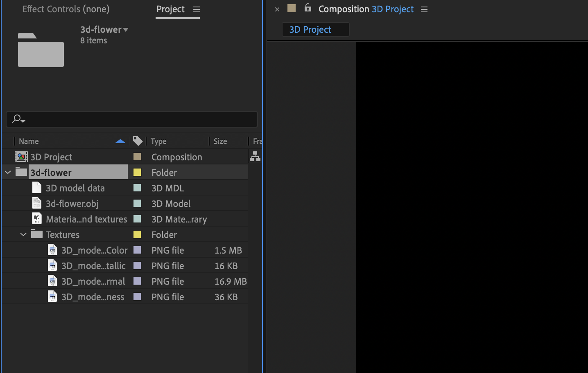Click the 3D_mode...Color PNG file icon
Viewport: 588px width, 373px height.
pos(52,249)
